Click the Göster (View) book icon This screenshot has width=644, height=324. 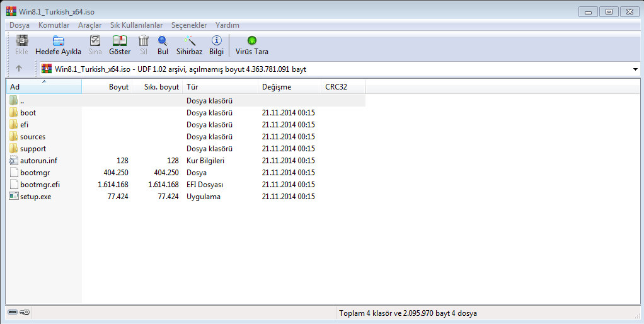coord(120,40)
